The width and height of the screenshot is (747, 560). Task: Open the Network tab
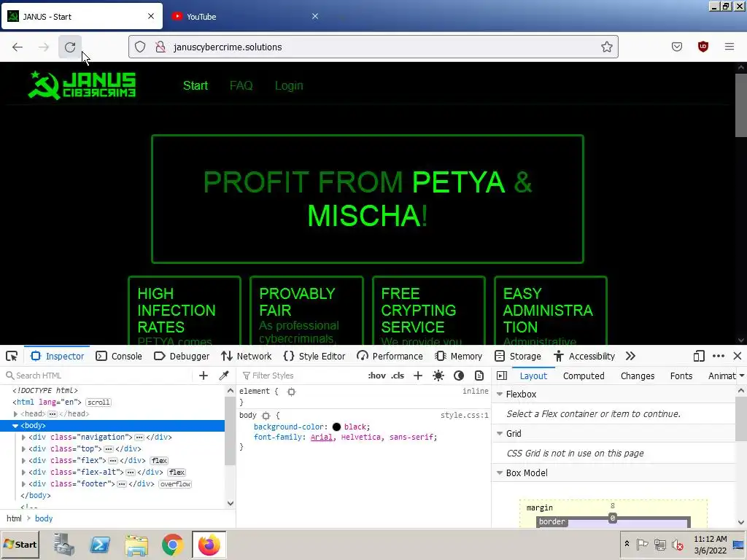coord(247,356)
